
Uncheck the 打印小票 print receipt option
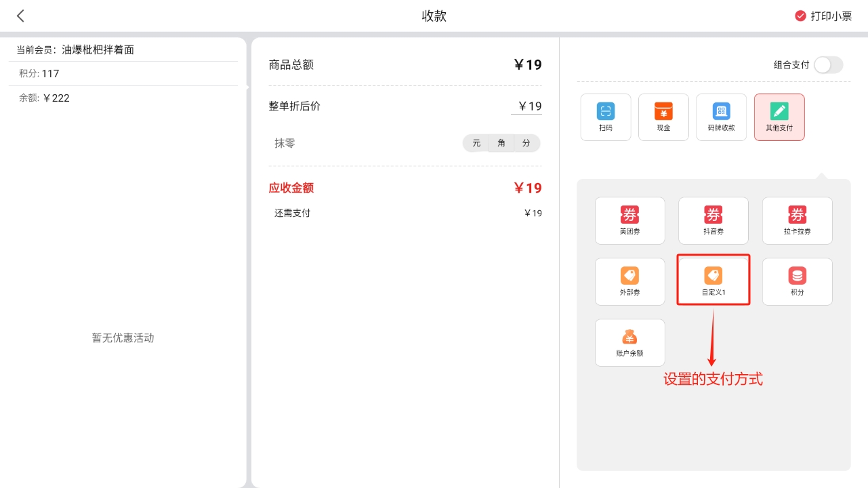pos(800,16)
